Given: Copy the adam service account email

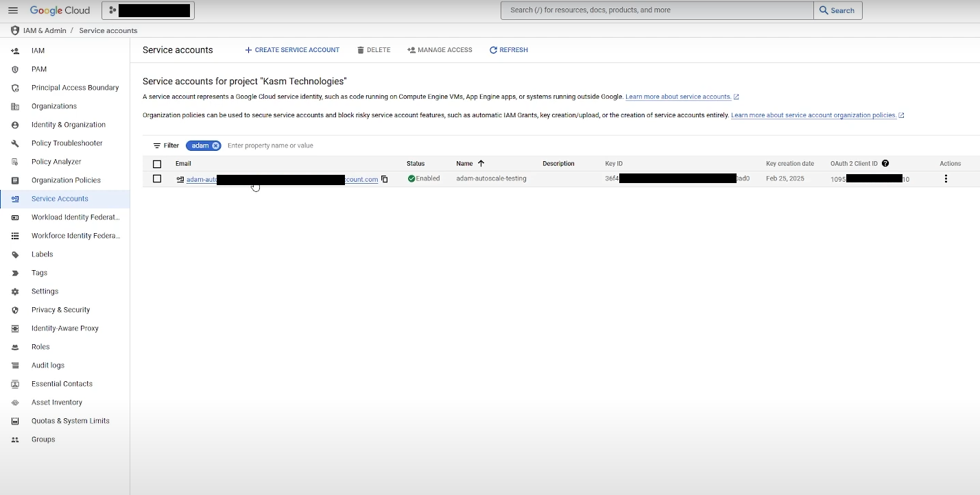Looking at the screenshot, I should point(384,179).
